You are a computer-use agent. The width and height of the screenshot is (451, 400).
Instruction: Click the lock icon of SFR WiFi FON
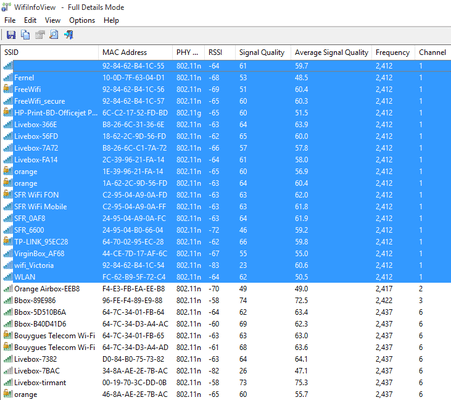[x=8, y=195]
